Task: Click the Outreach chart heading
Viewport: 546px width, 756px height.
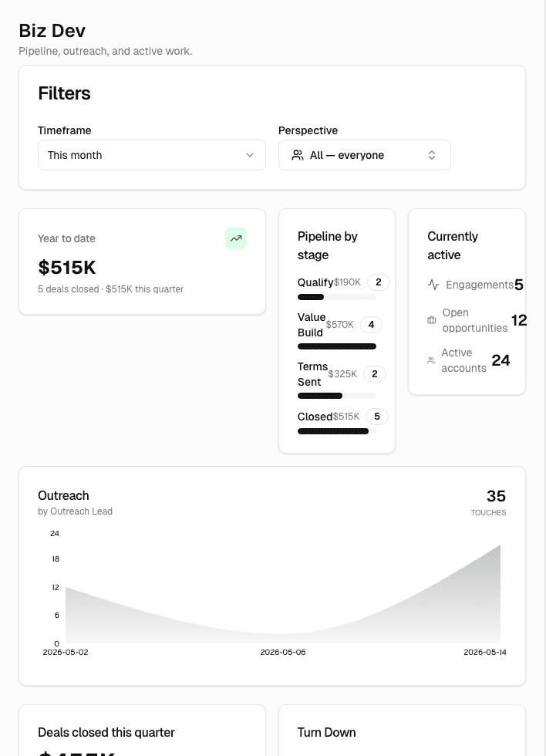Action: [63, 495]
